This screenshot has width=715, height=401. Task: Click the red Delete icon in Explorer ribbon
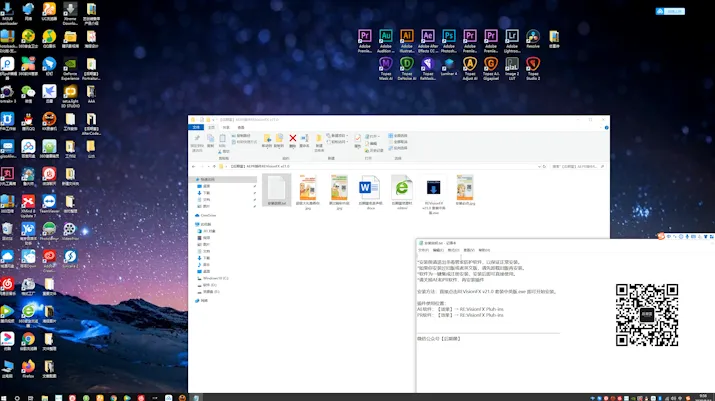pos(293,139)
